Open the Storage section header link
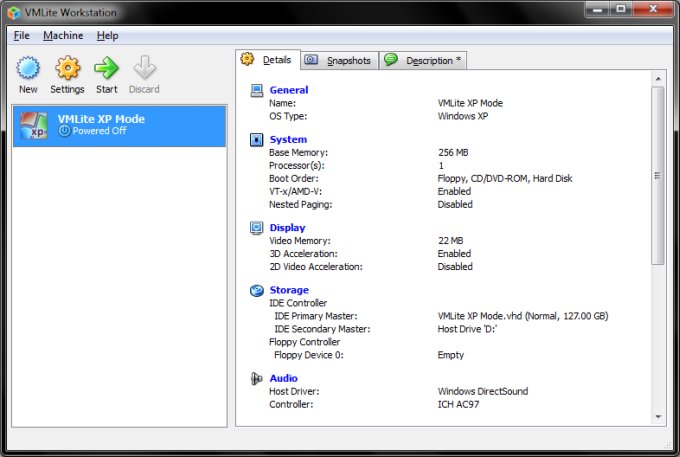This screenshot has width=680, height=457. coord(289,291)
